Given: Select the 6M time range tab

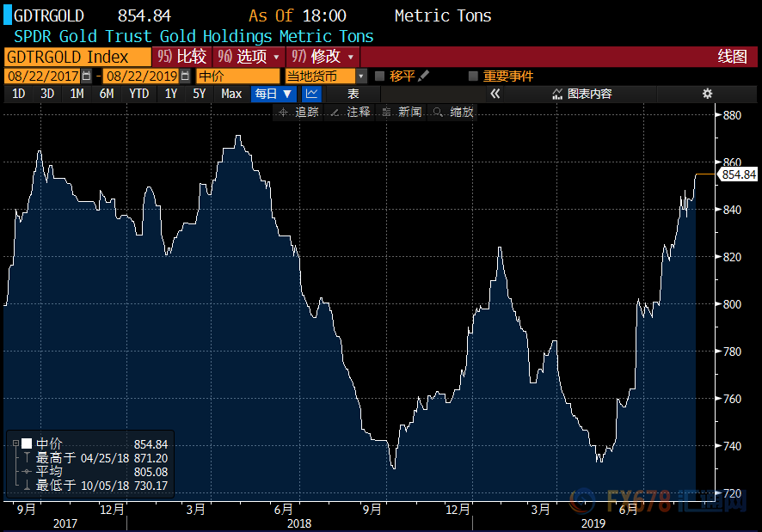Looking at the screenshot, I should pos(107,94).
